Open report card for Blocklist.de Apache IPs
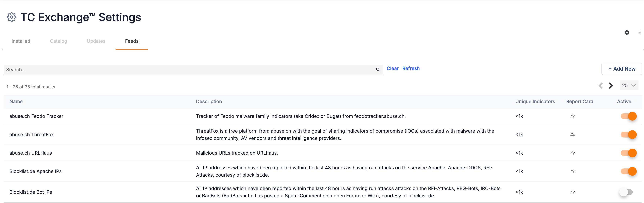The width and height of the screenshot is (644, 203). [573, 171]
